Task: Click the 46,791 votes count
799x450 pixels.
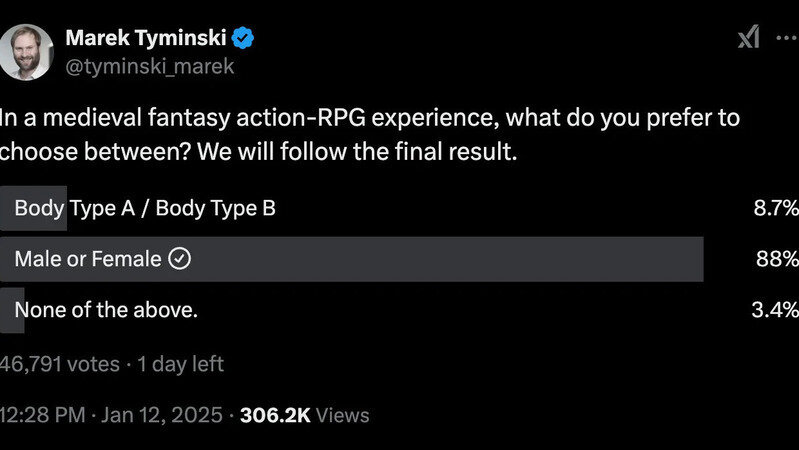Action: coord(58,364)
